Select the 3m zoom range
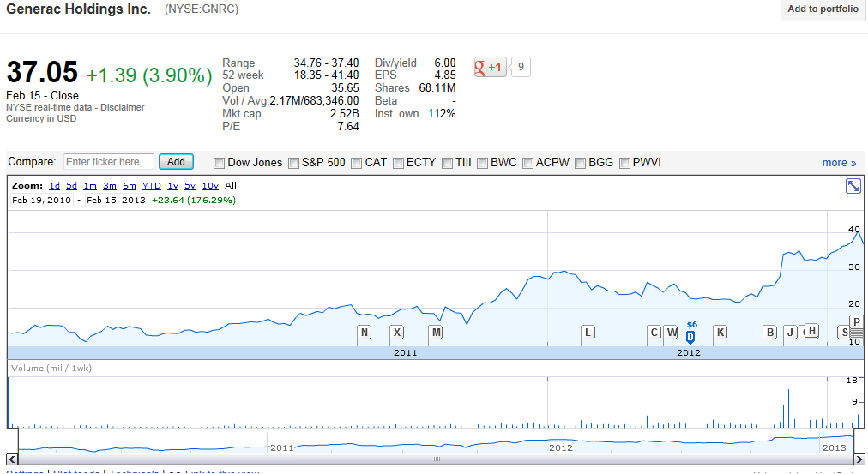 (x=110, y=186)
